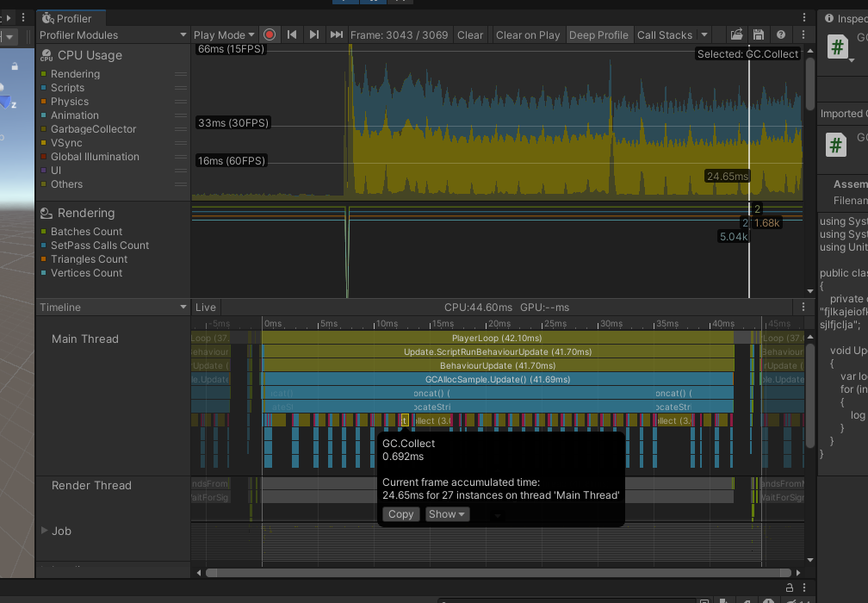Image resolution: width=868 pixels, height=603 pixels.
Task: Toggle Live view in the timeline pane
Action: (x=206, y=307)
